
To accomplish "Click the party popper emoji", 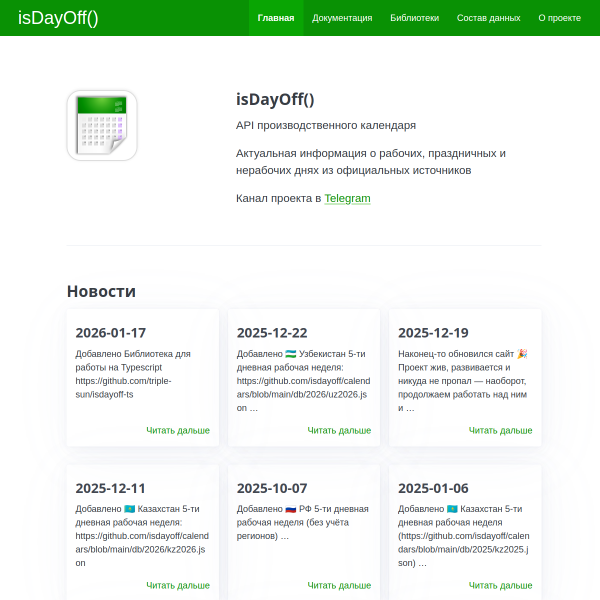I will pos(522,354).
